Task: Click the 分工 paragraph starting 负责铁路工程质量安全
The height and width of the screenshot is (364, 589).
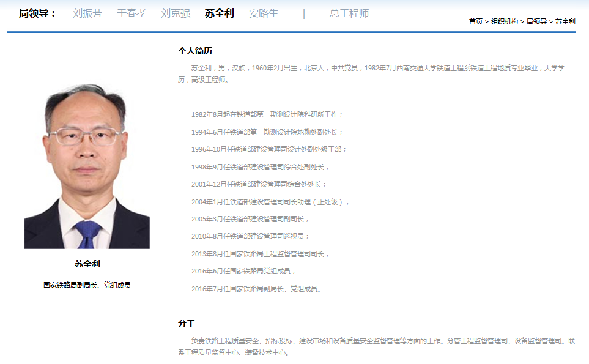Action: pyautogui.click(x=376, y=347)
